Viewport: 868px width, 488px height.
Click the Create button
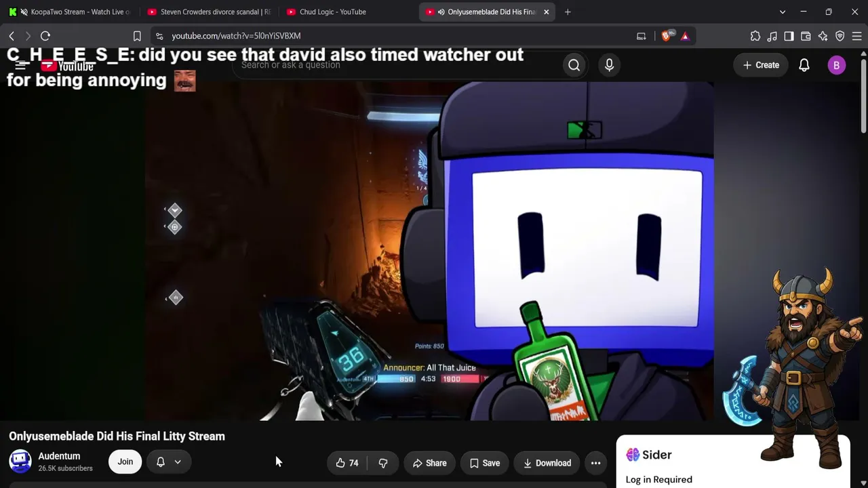pyautogui.click(x=761, y=65)
